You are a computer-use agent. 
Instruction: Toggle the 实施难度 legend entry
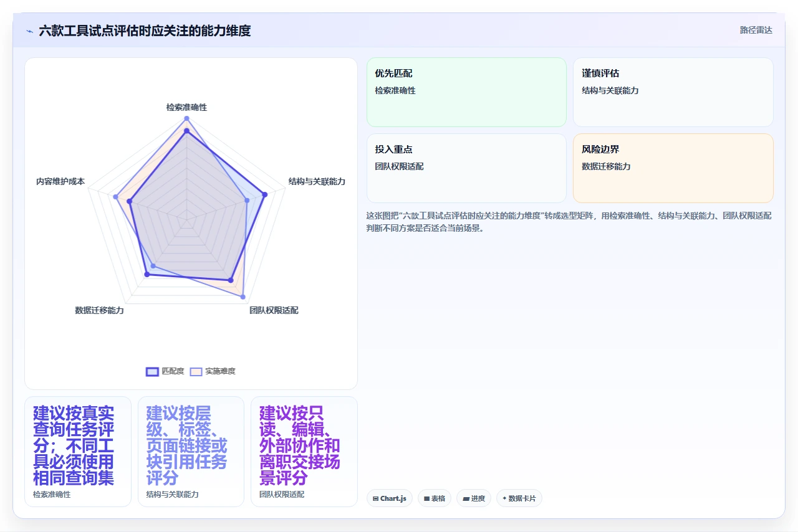213,371
